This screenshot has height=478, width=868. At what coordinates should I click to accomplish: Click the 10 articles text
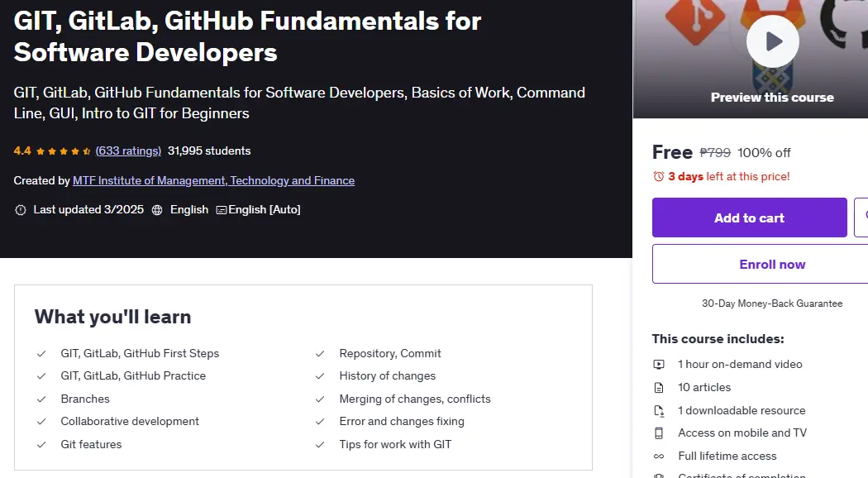click(704, 388)
